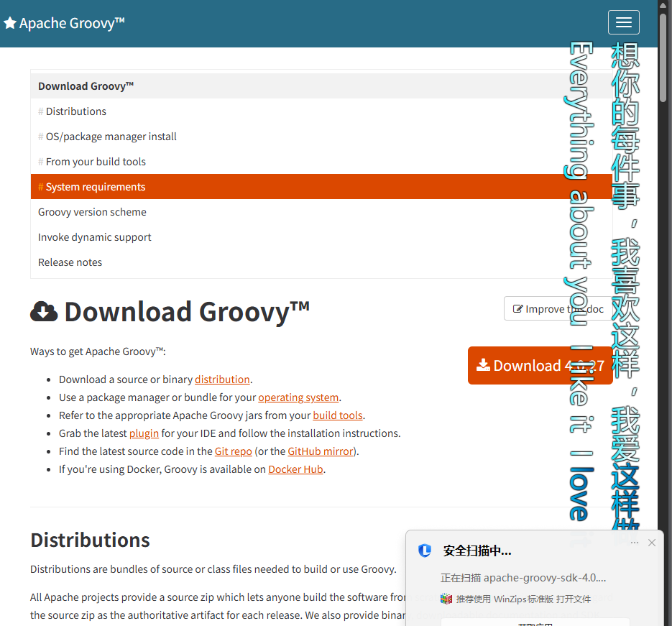This screenshot has width=672, height=626.
Task: Click the security shield icon in popup
Action: pos(425,551)
